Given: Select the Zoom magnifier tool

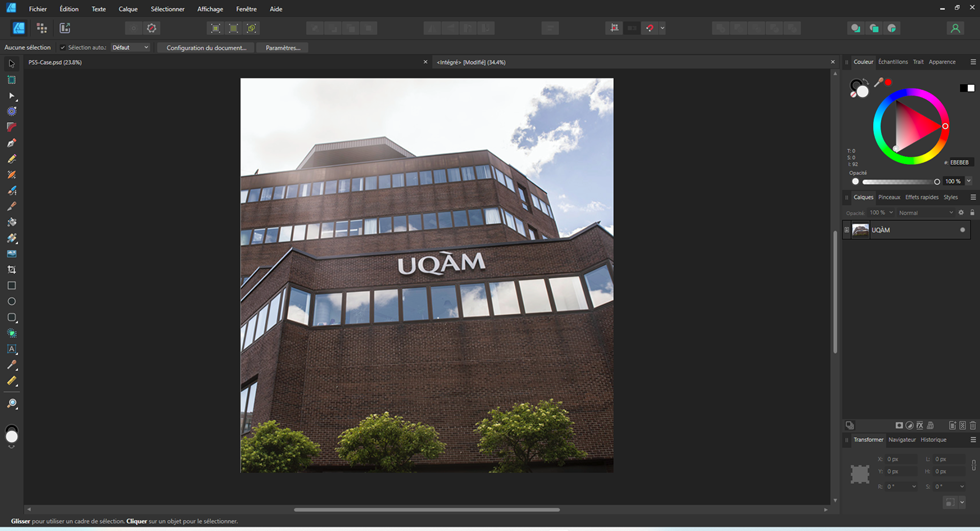Looking at the screenshot, I should pos(12,404).
